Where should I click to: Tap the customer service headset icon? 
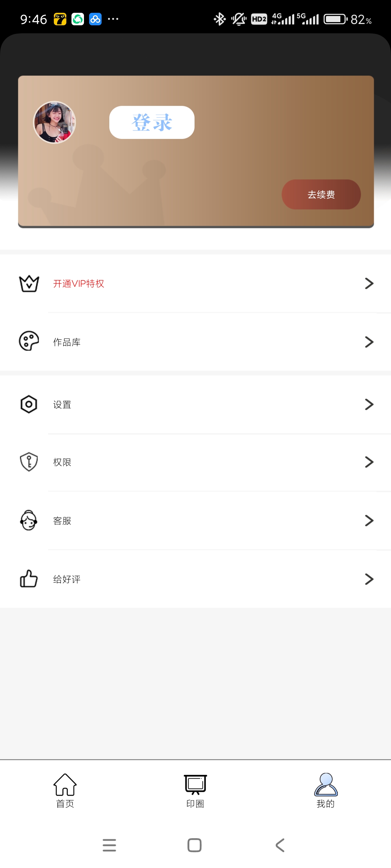coord(29,520)
